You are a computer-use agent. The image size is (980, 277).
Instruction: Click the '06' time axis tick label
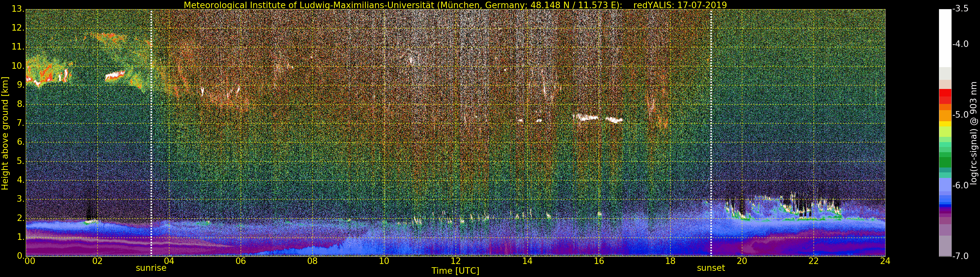[x=240, y=261]
